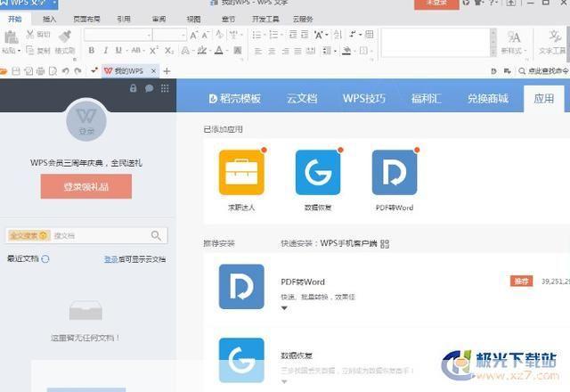Click the Print icon in quick access toolbar

pyautogui.click(x=41, y=71)
